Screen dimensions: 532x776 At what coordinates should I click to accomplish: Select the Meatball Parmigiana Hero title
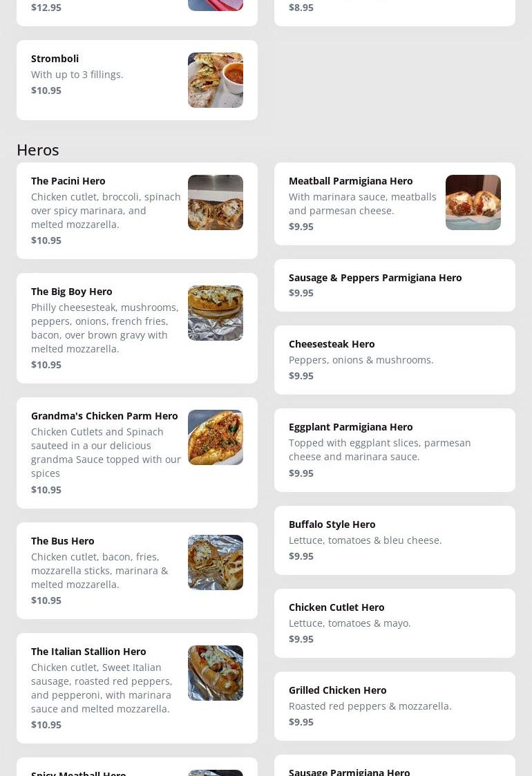pyautogui.click(x=350, y=181)
